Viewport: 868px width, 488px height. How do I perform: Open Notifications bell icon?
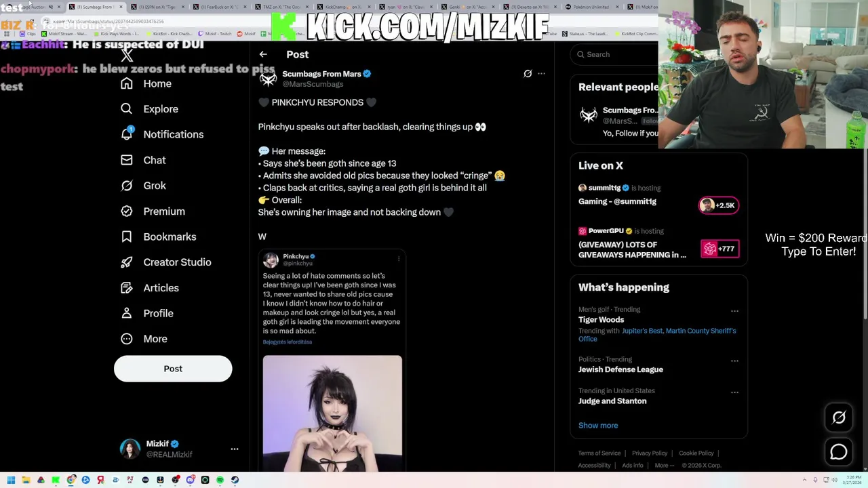coord(127,134)
